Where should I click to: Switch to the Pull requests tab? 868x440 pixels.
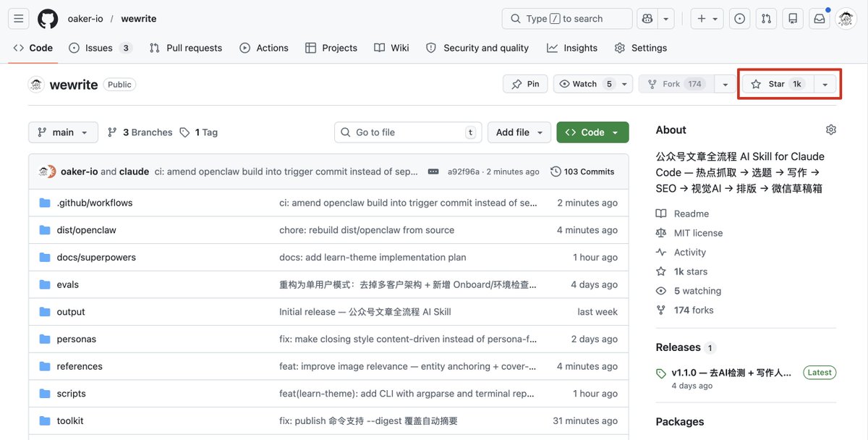186,48
